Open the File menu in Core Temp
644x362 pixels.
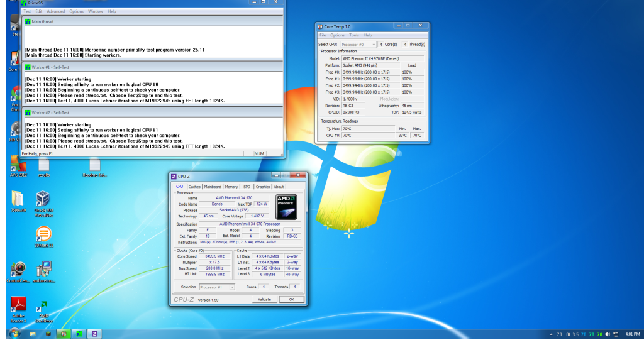tap(323, 35)
